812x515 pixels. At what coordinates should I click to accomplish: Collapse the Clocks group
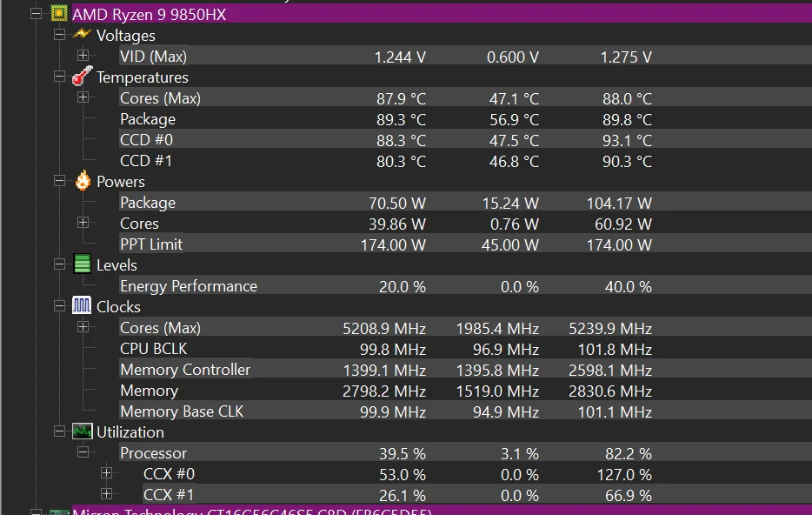(x=60, y=306)
